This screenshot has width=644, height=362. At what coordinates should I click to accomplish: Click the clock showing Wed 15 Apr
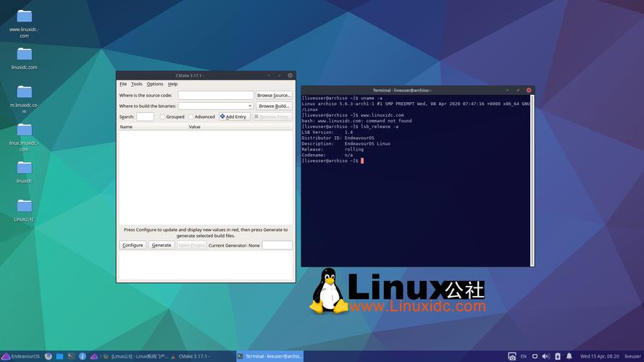[x=599, y=356]
